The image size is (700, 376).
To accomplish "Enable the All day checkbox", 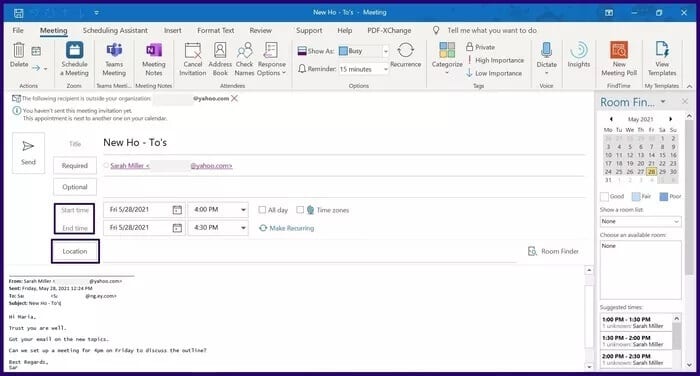I will 262,210.
